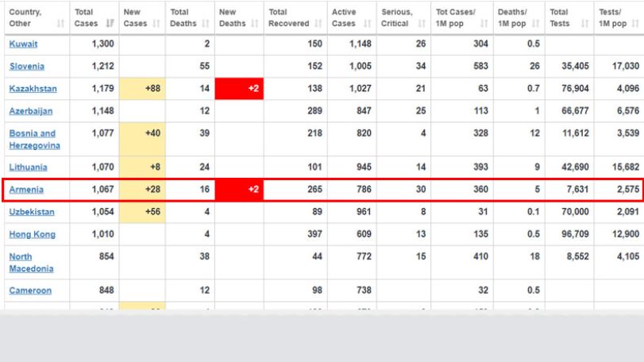This screenshot has height=362, width=644.
Task: Open the Cameroon country link
Action: click(x=30, y=291)
